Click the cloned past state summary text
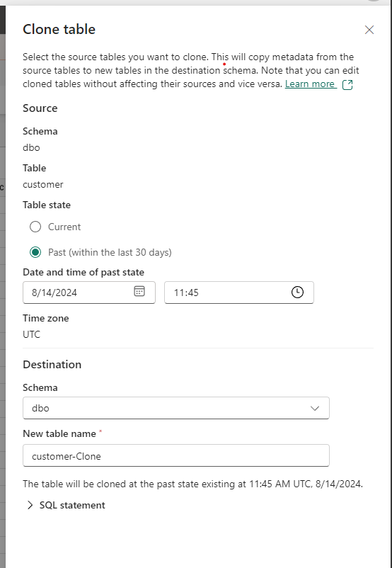 (x=192, y=484)
